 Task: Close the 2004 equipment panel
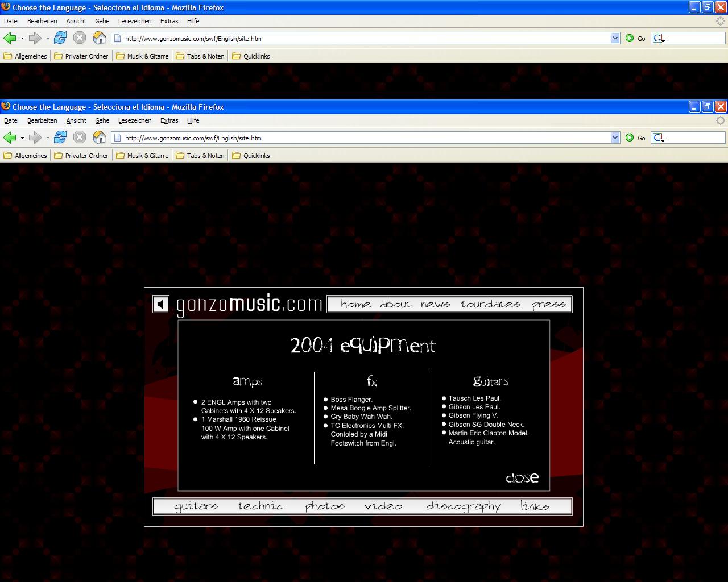tap(522, 477)
